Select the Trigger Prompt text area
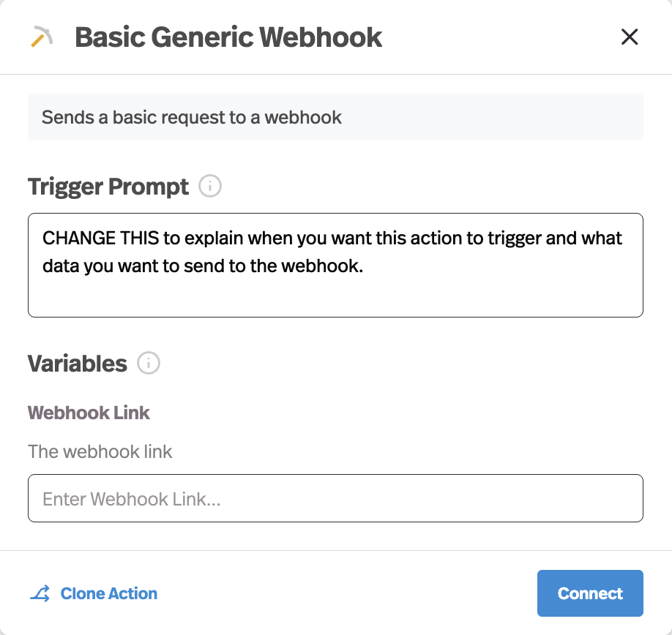672x635 pixels. (x=335, y=265)
